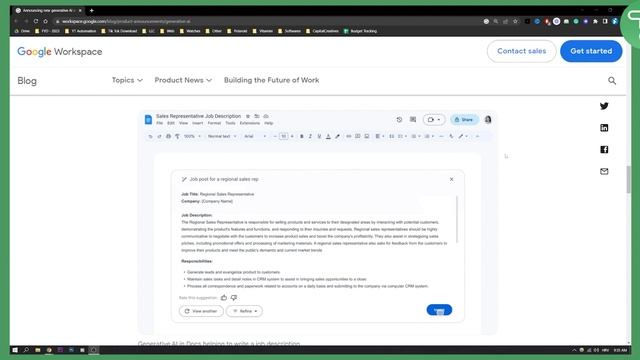Close the Announcing new generative AI tab
Image resolution: width=640 pixels, height=360 pixels.
pos(80,10)
